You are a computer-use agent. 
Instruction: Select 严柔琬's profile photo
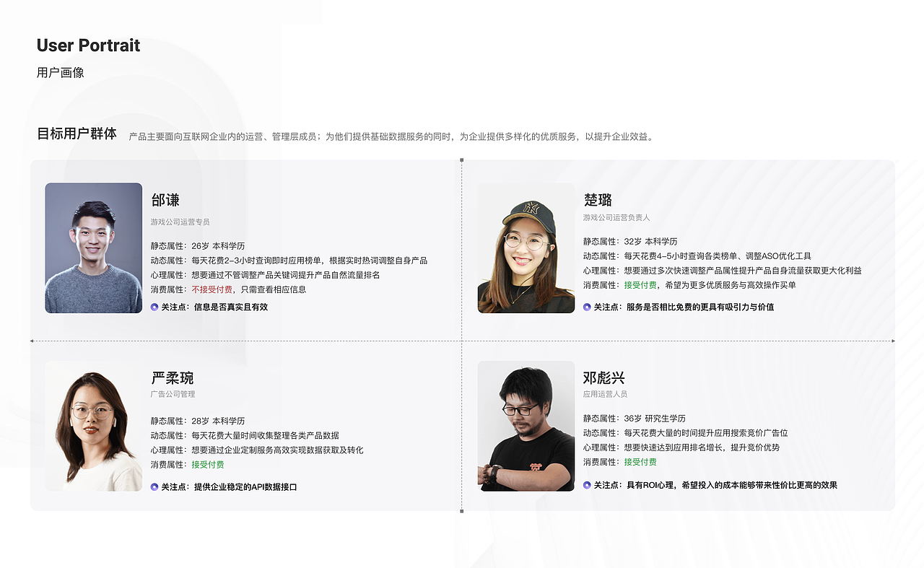[93, 426]
